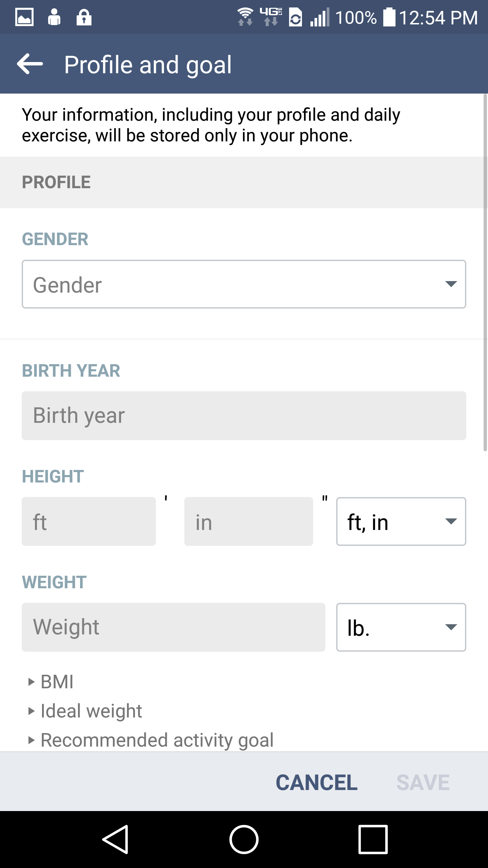
Task: Tap the Android home circle button
Action: [x=244, y=840]
